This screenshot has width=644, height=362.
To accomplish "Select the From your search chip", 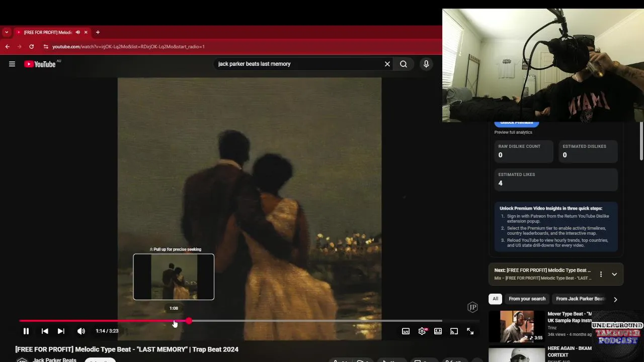I will click(x=527, y=299).
